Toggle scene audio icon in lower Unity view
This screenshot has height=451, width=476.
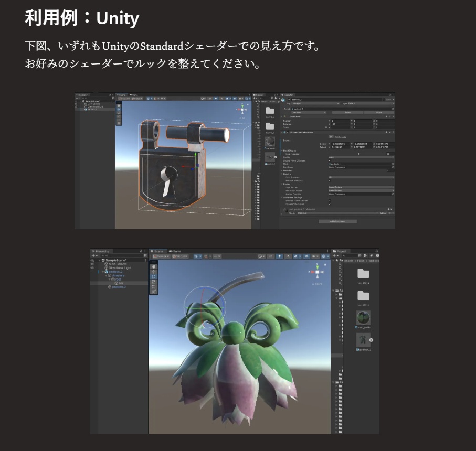pos(288,256)
